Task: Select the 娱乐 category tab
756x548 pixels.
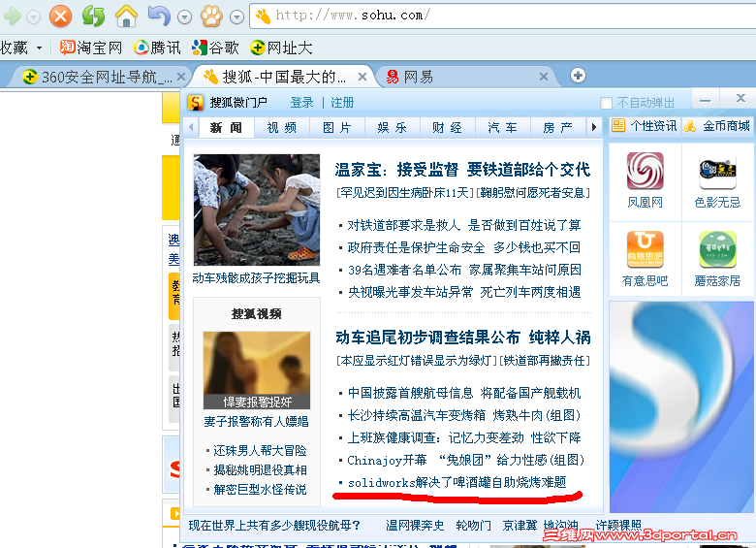Action: point(392,127)
